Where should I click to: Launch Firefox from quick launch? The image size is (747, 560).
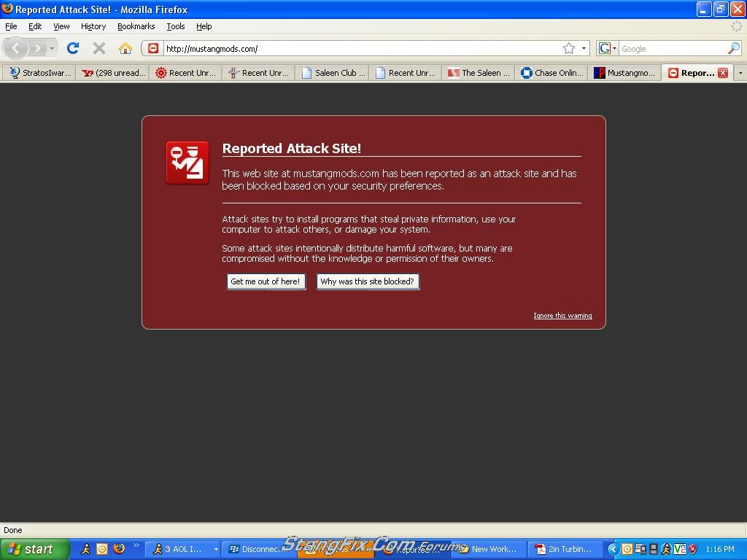tap(119, 548)
